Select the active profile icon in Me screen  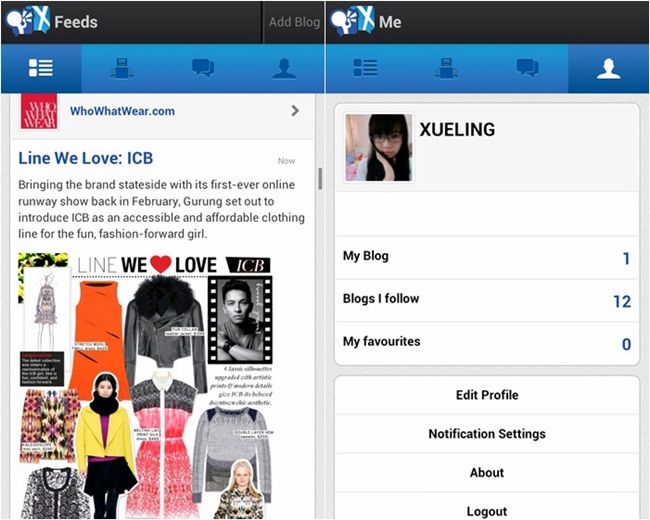609,68
